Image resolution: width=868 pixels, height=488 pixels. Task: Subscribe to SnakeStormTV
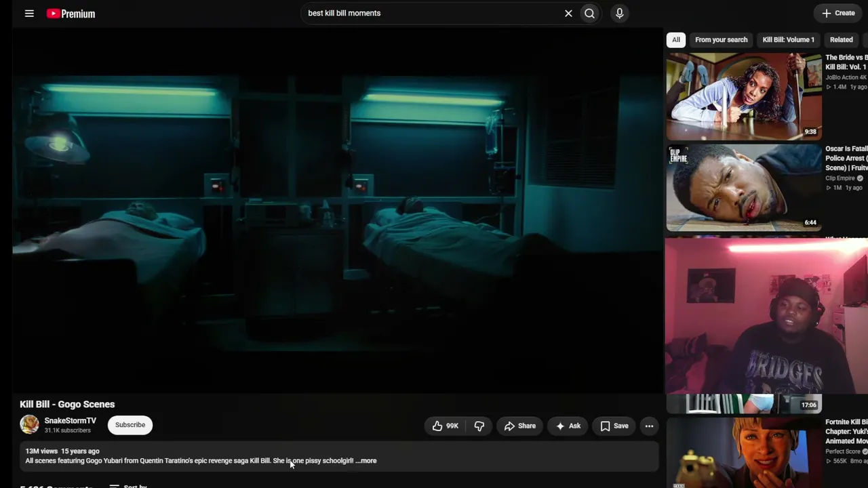(130, 425)
